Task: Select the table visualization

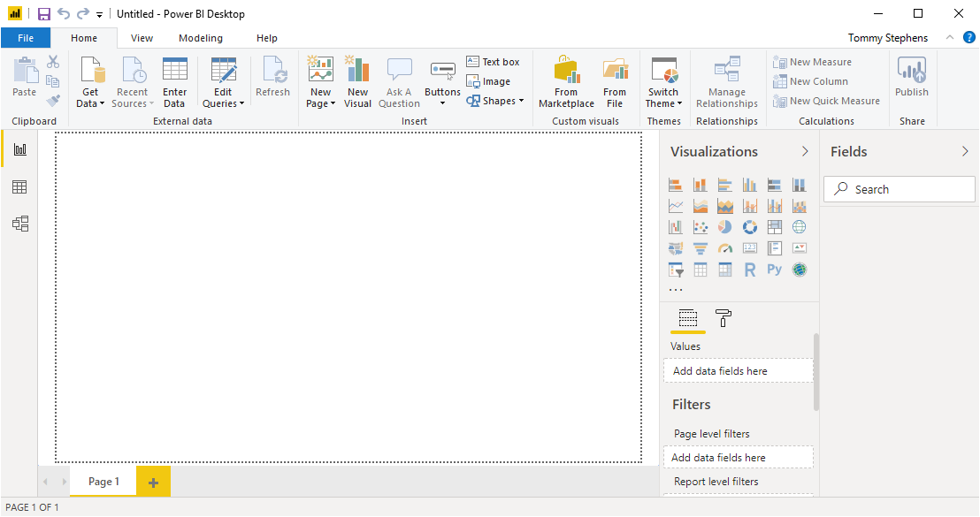Action: point(700,270)
